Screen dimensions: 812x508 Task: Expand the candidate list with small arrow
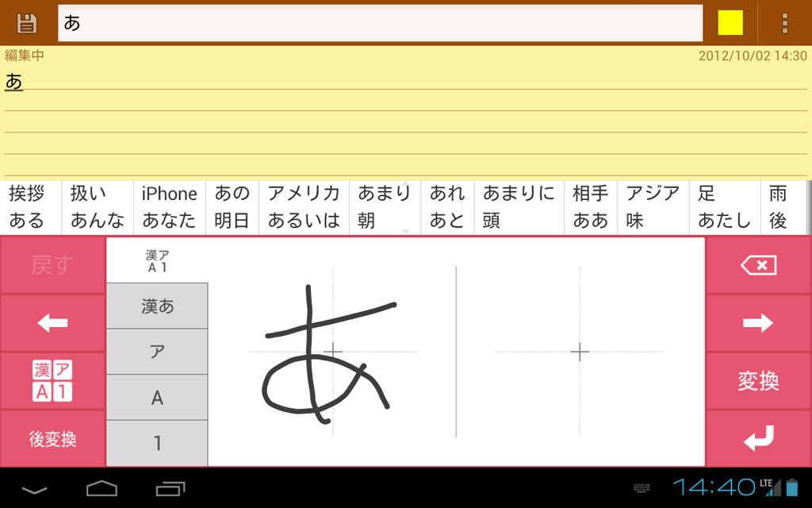pos(405,231)
